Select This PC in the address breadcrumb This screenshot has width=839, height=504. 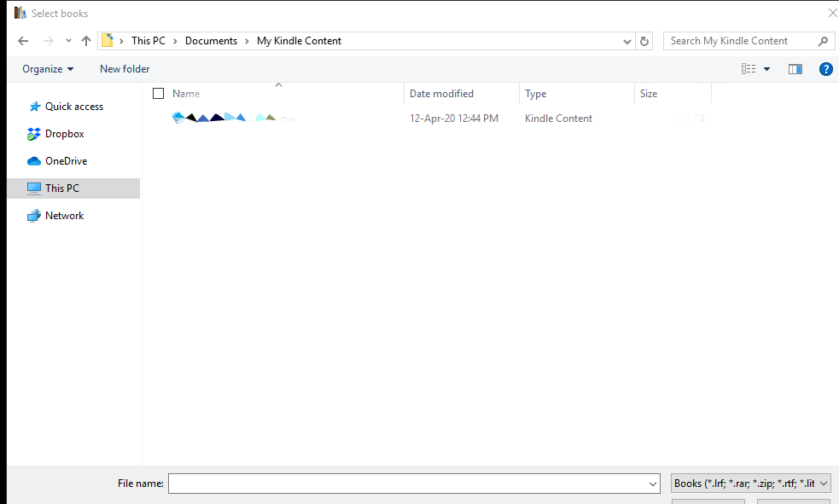pos(149,41)
